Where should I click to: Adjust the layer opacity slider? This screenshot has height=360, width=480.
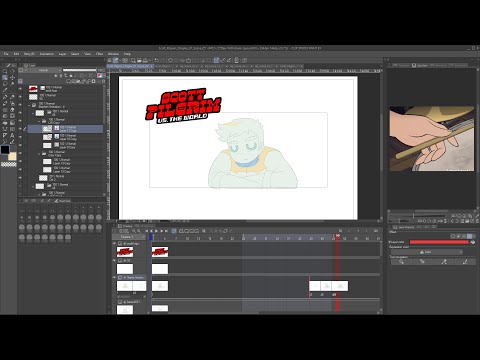(80, 70)
